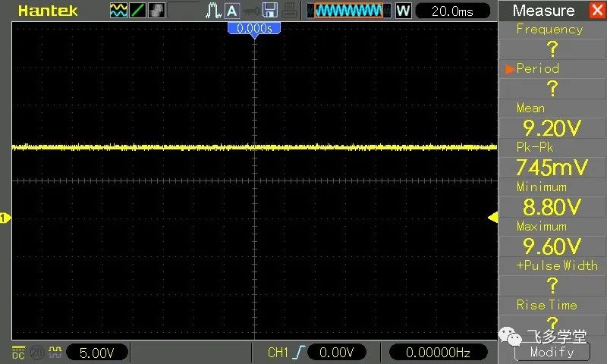Click the gray persistence display icon

click(156, 11)
